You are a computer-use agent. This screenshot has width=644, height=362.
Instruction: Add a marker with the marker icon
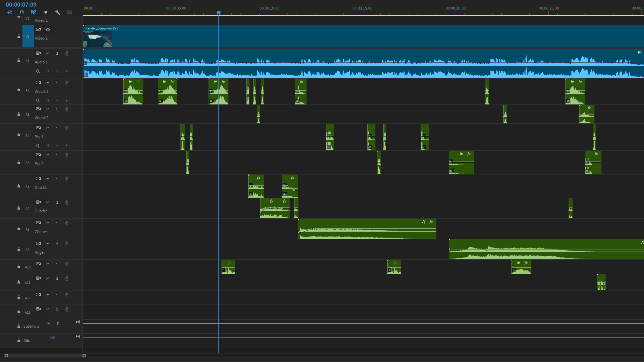click(46, 12)
